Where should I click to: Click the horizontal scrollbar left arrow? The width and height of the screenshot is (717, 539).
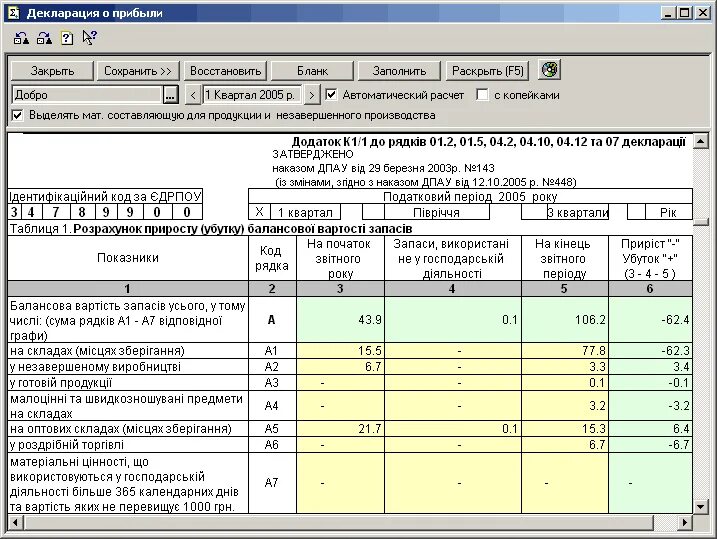pyautogui.click(x=16, y=522)
